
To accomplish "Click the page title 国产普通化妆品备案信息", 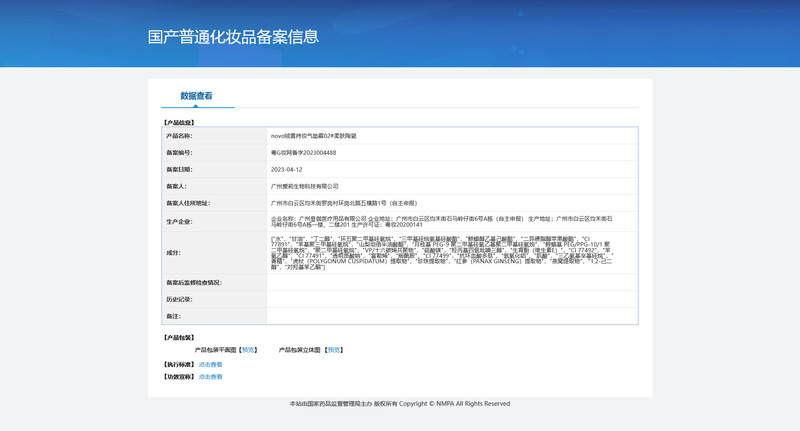I will pyautogui.click(x=233, y=37).
